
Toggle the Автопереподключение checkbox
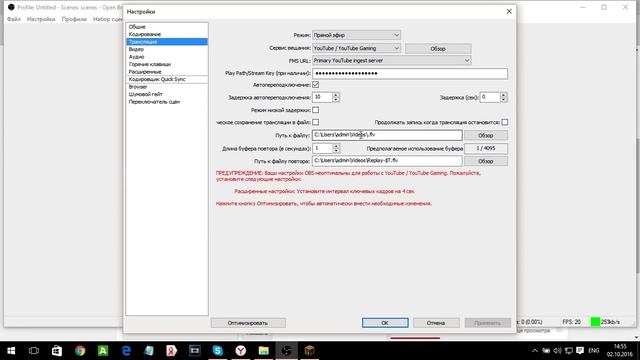(316, 84)
